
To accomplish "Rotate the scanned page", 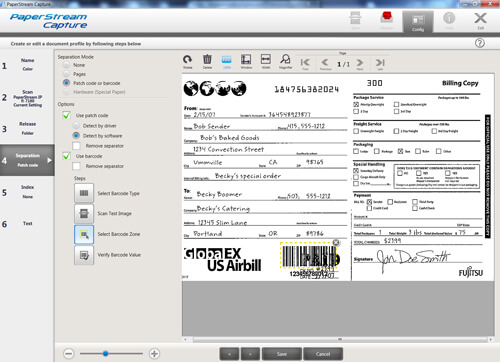I will pyautogui.click(x=187, y=61).
